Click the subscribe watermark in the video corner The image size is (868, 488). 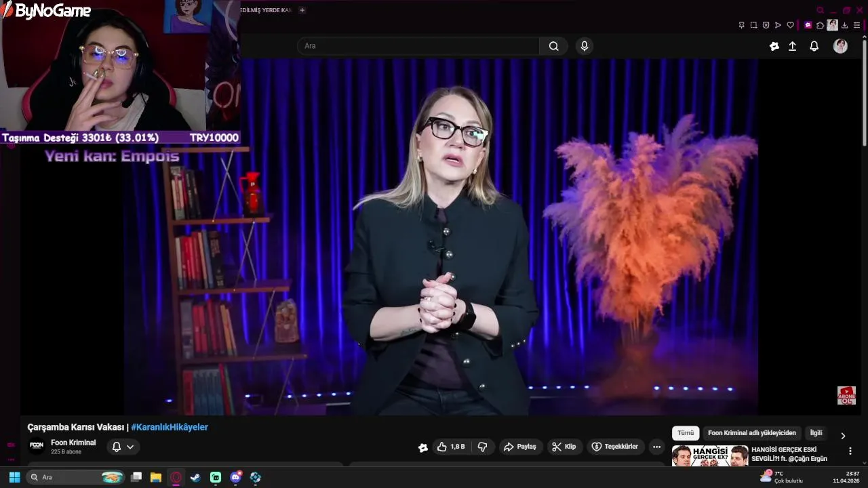[x=846, y=395]
